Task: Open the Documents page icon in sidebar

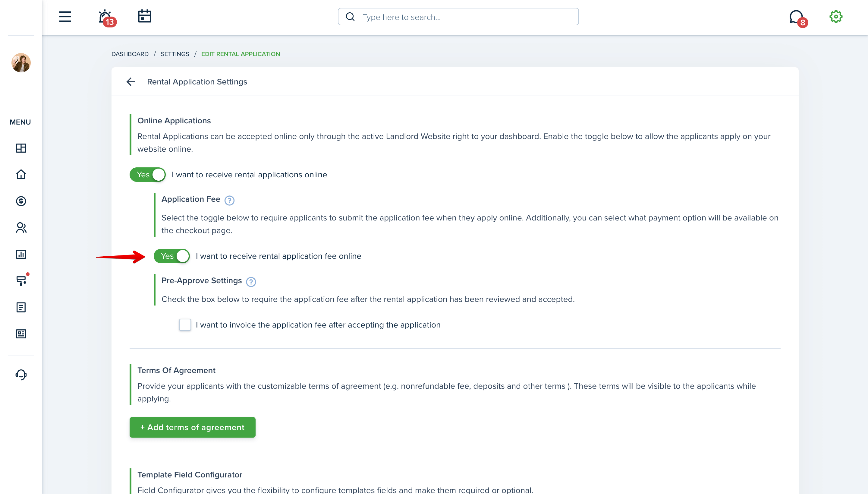Action: [x=21, y=307]
